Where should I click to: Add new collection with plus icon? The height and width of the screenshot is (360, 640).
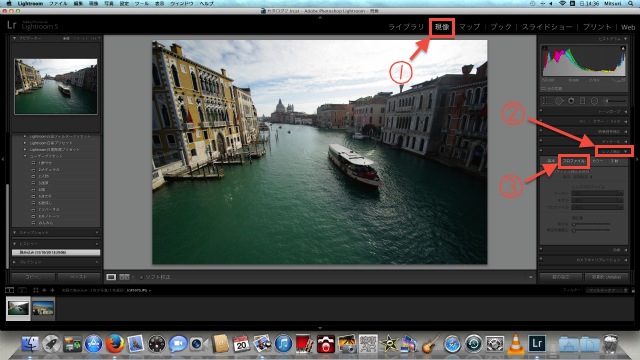[x=97, y=262]
